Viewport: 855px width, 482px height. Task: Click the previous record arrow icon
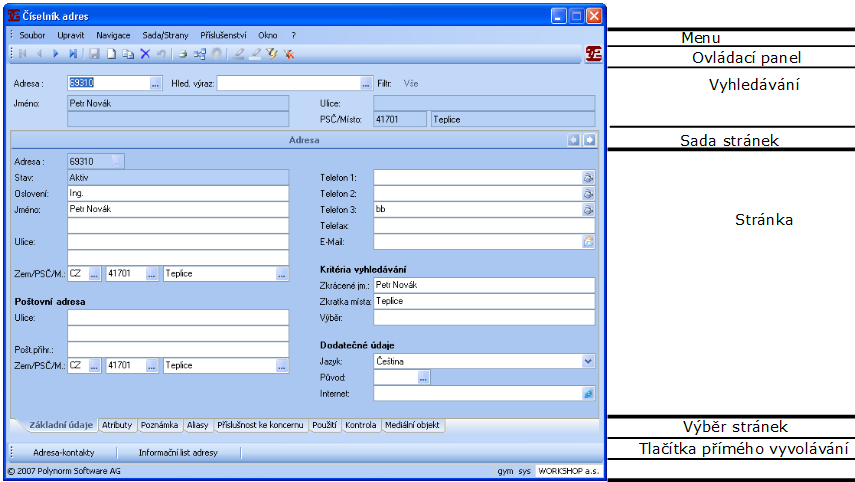(39, 54)
